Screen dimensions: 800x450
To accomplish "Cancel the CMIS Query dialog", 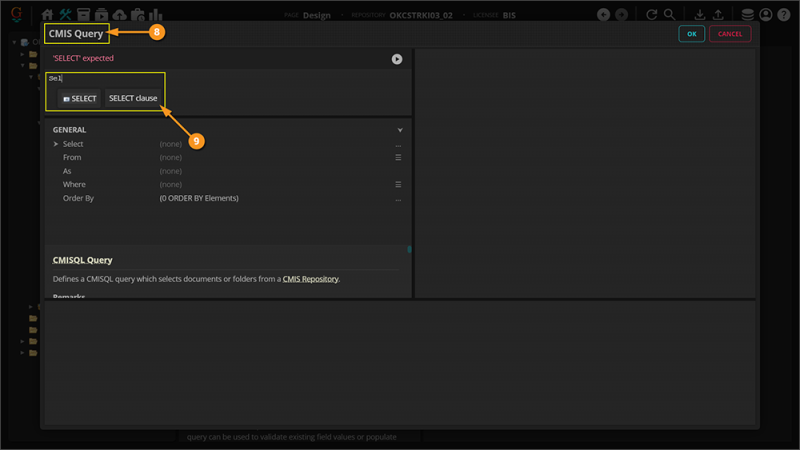I will (730, 34).
